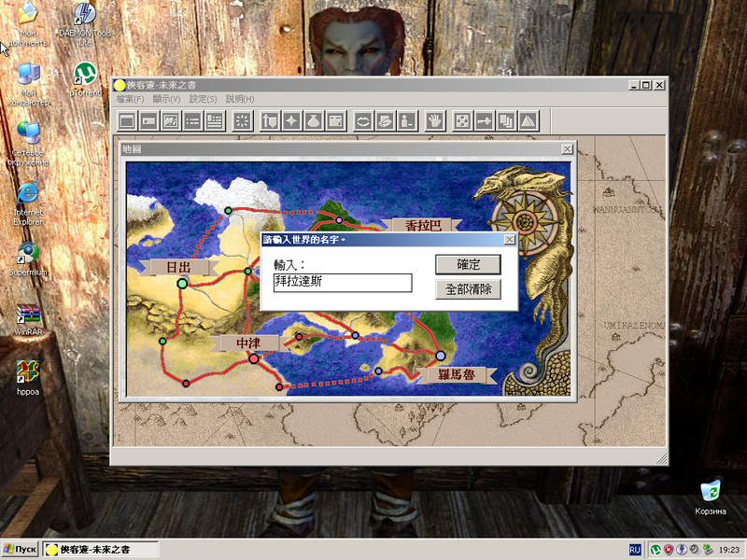The height and width of the screenshot is (560, 747).
Task: Open the money bag toolbar icon
Action: pyautogui.click(x=314, y=121)
